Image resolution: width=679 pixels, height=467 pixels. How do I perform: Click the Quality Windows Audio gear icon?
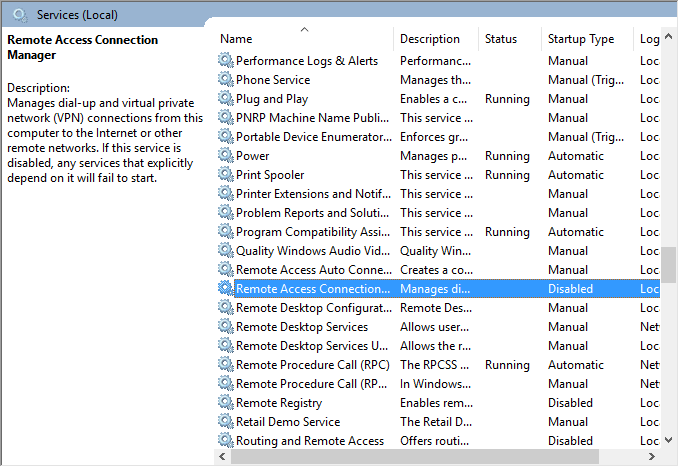click(x=226, y=250)
